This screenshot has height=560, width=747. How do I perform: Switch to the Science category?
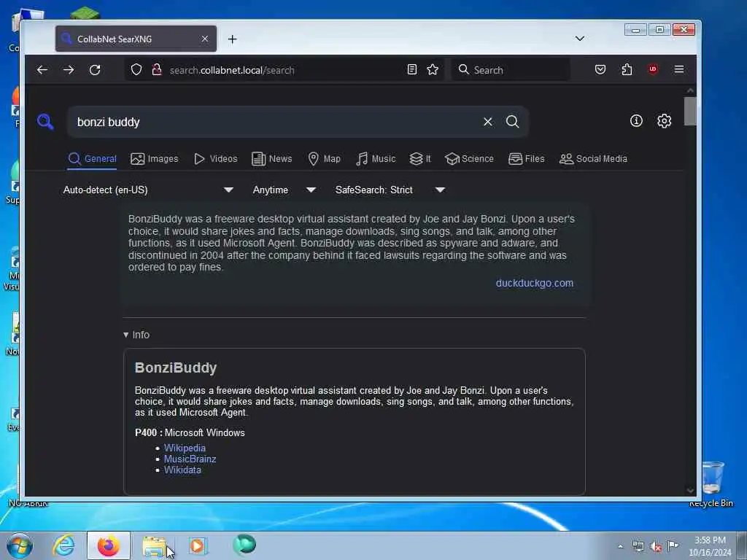469,158
